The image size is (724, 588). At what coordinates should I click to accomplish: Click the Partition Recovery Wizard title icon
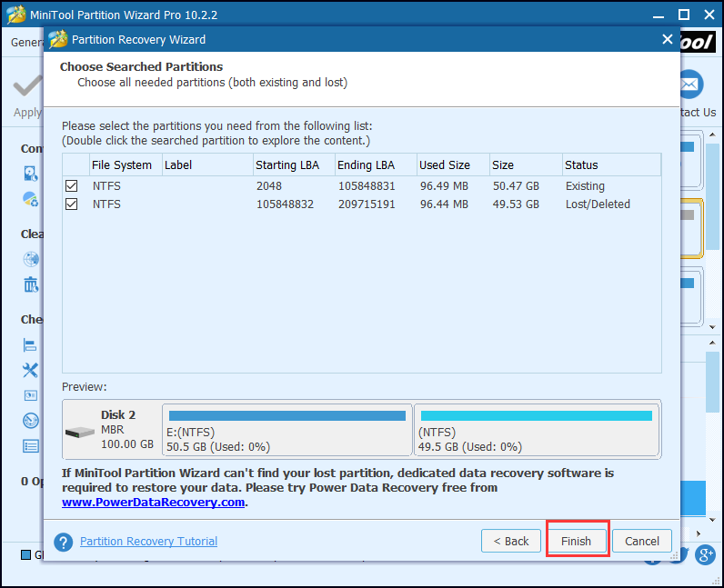coord(58,39)
